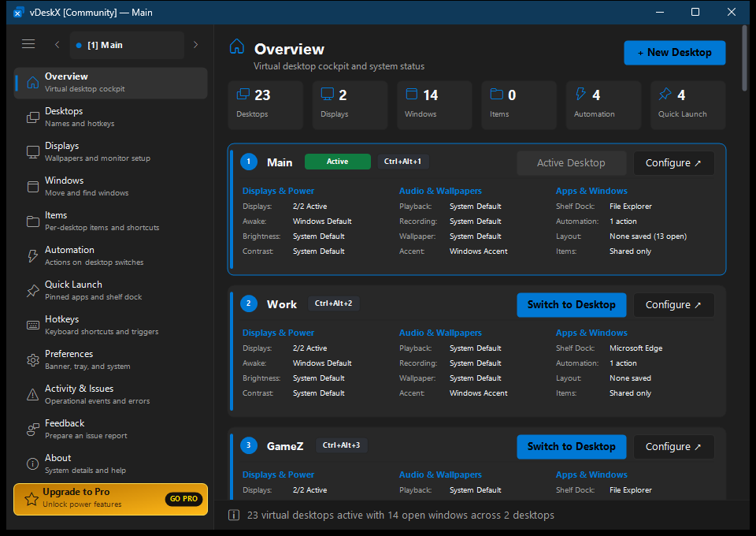756x536 pixels.
Task: Click 'Microsoft Edge' shelf dock value
Action: point(636,348)
